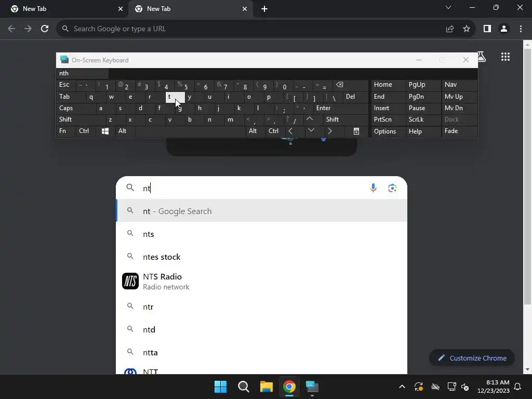Open Options on the On-Screen Keyboard
The width and height of the screenshot is (532, 399).
coord(388,131)
